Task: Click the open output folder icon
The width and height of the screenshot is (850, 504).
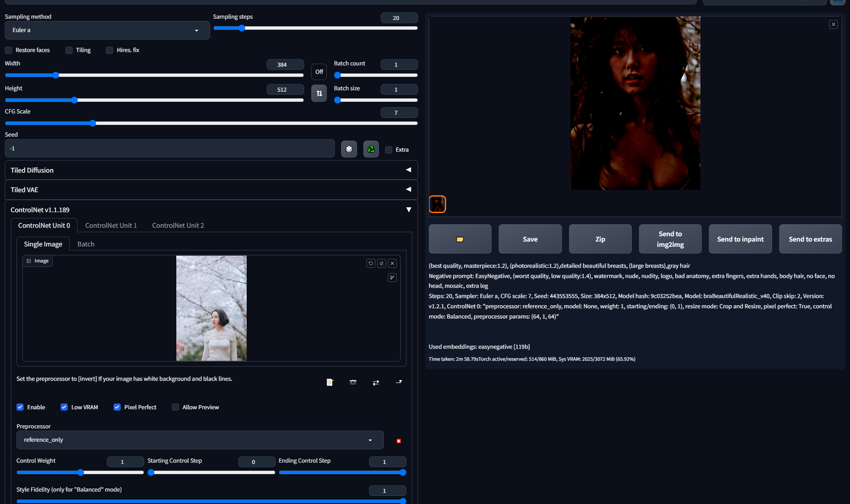Action: (x=460, y=239)
